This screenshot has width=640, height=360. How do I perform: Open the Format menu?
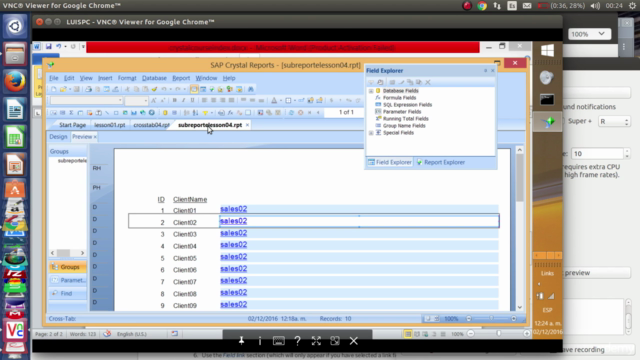point(127,78)
